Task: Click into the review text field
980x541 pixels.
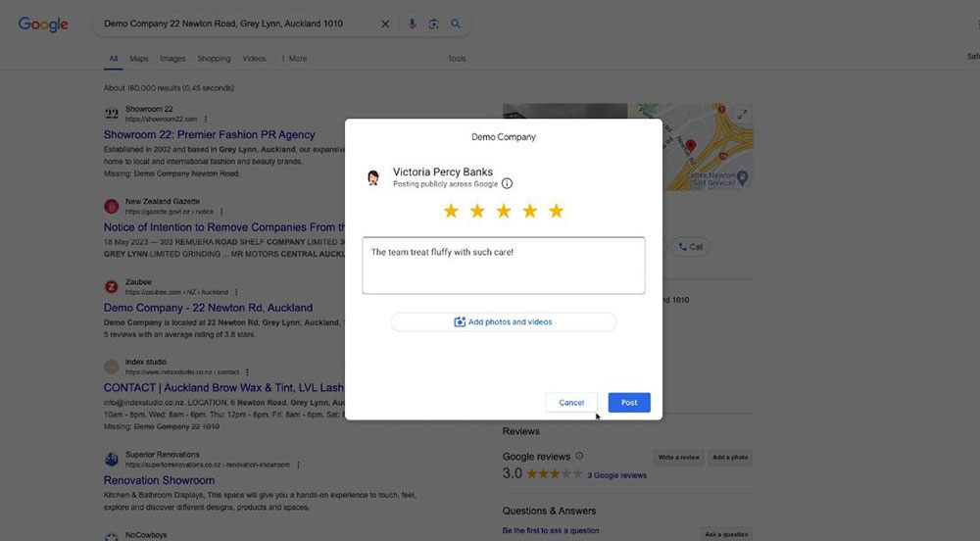Action: click(x=503, y=266)
